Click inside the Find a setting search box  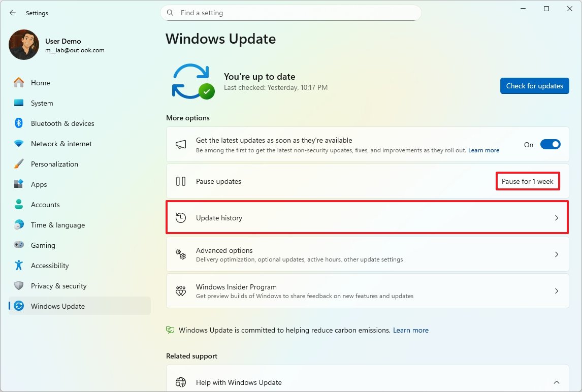(x=290, y=13)
